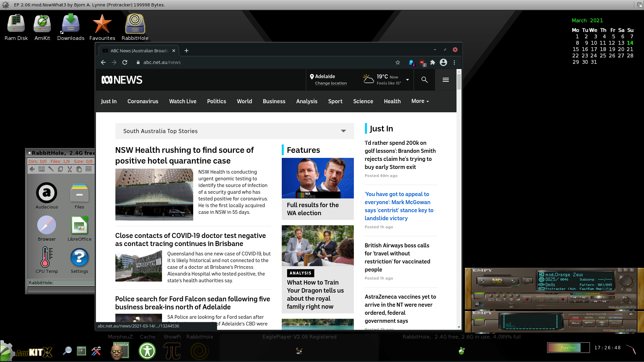Expand the weather details dropdown arrow

tap(408, 80)
